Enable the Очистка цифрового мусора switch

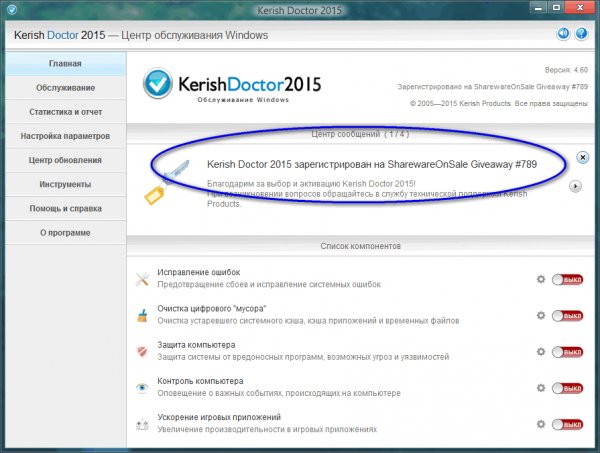pyautogui.click(x=567, y=316)
